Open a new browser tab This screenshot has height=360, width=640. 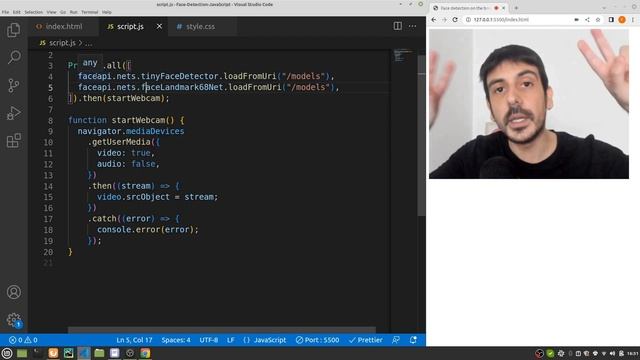516,8
